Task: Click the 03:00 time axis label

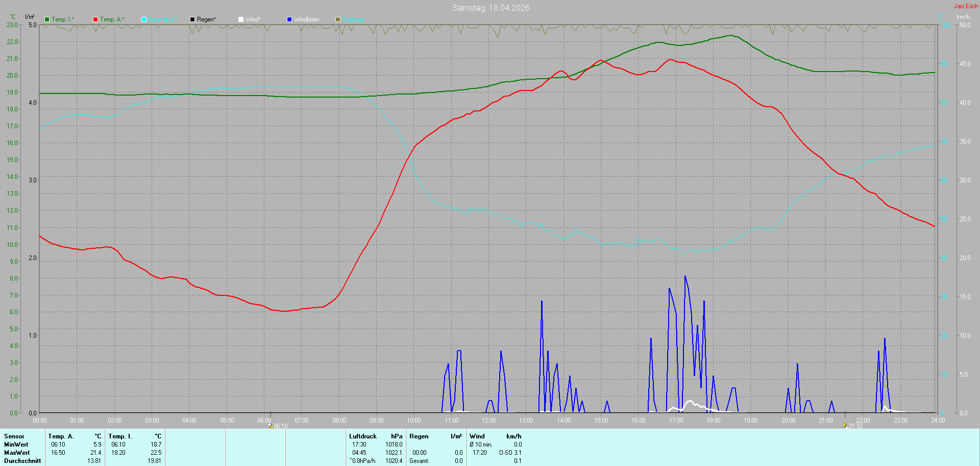Action: tap(152, 421)
